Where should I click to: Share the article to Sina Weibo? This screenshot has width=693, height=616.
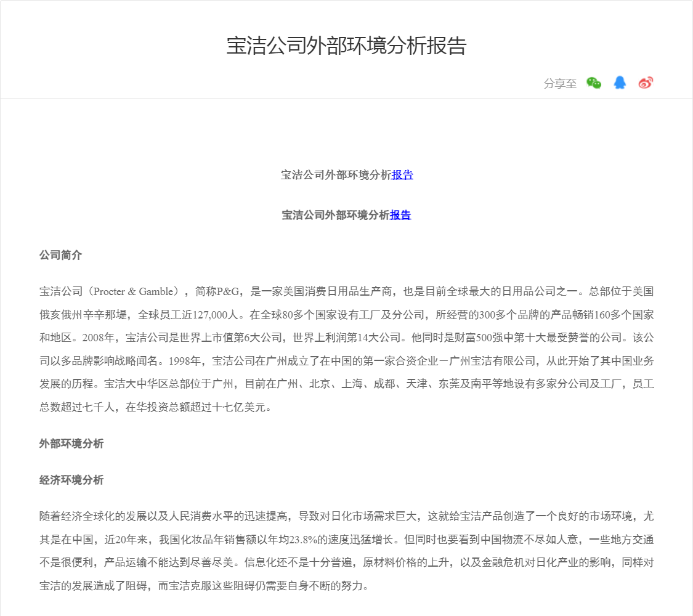coord(646,83)
